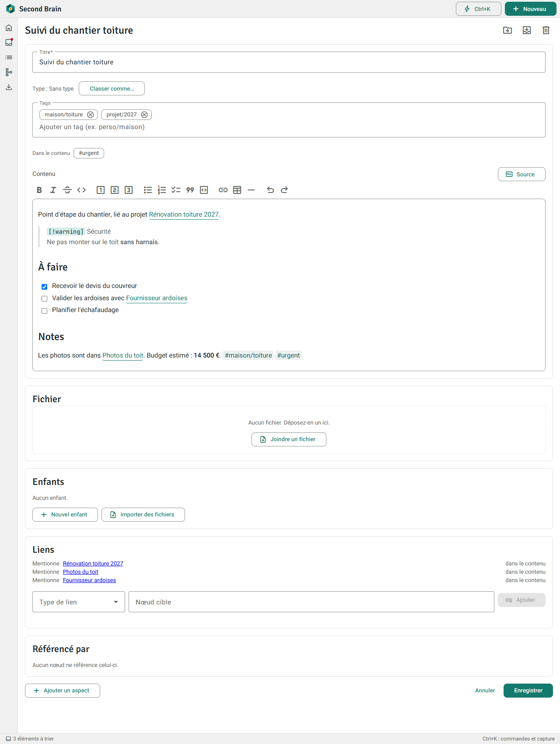
Task: Remove the projet/2027 tag
Action: (x=144, y=115)
